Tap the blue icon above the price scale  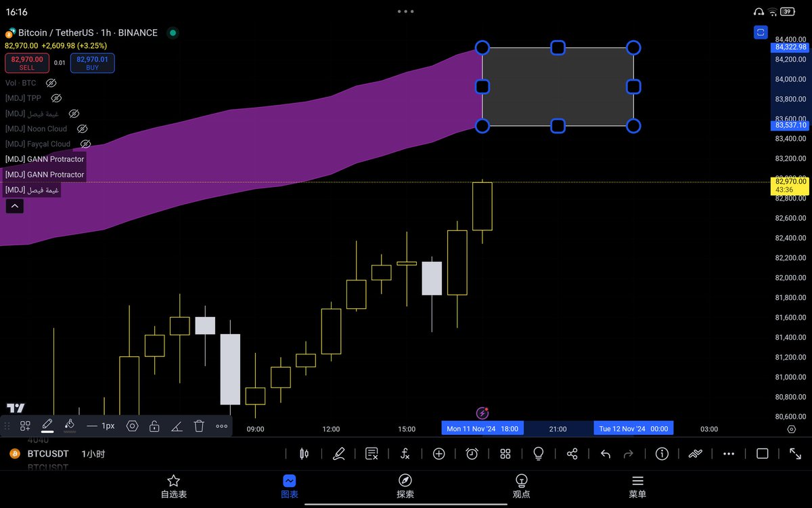point(761,32)
